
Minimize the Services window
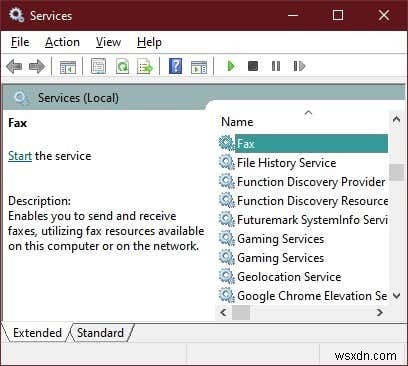click(x=293, y=15)
